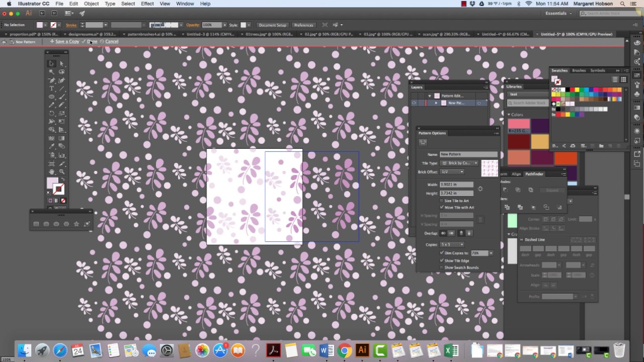Enable Show Swatch Bounds checkbox
Viewport: 644px width, 362px height.
click(441, 267)
